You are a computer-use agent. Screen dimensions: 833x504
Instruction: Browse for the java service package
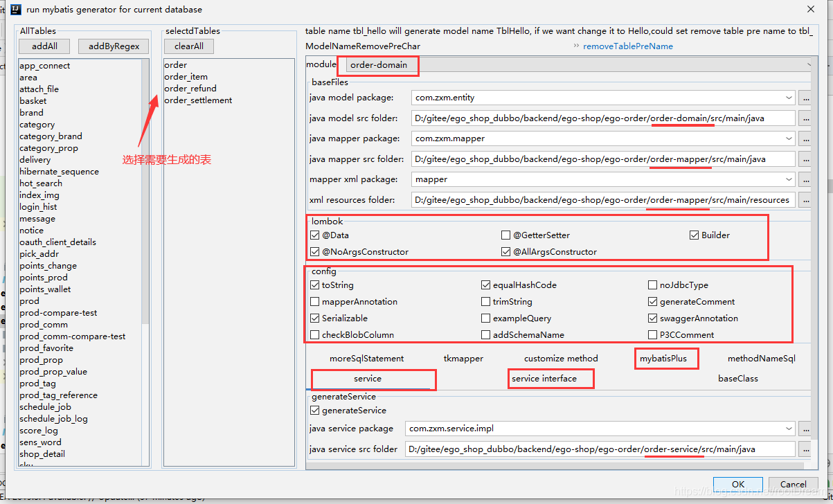(x=805, y=429)
